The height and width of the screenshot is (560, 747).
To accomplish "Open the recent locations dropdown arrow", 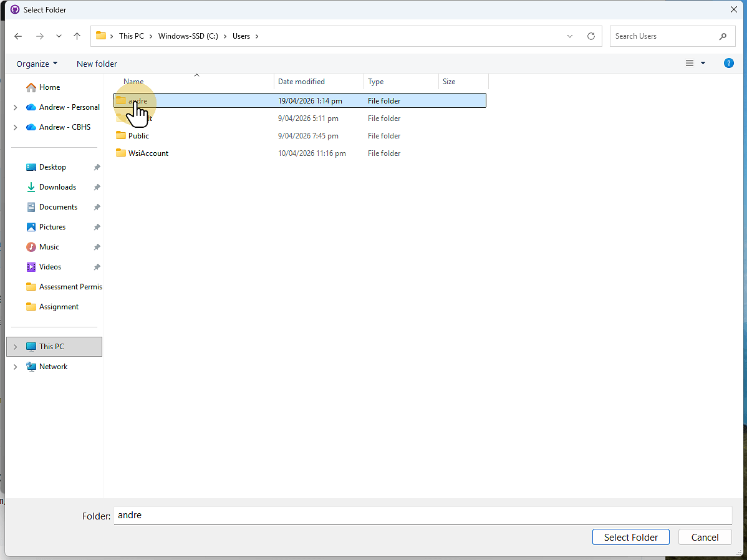I will tap(59, 36).
